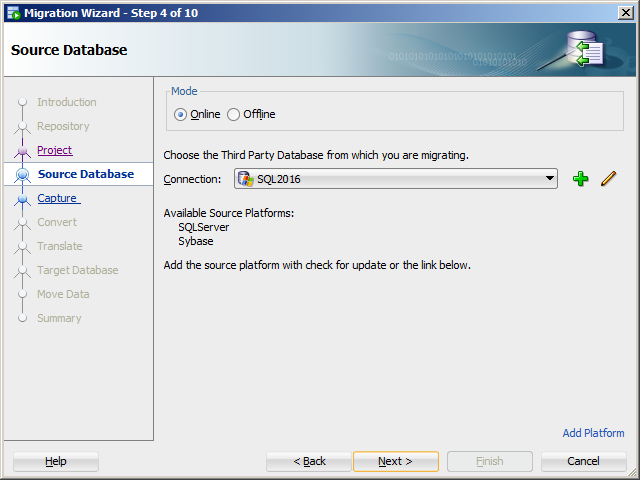The image size is (640, 480).
Task: Click the < Back button
Action: pyautogui.click(x=309, y=461)
